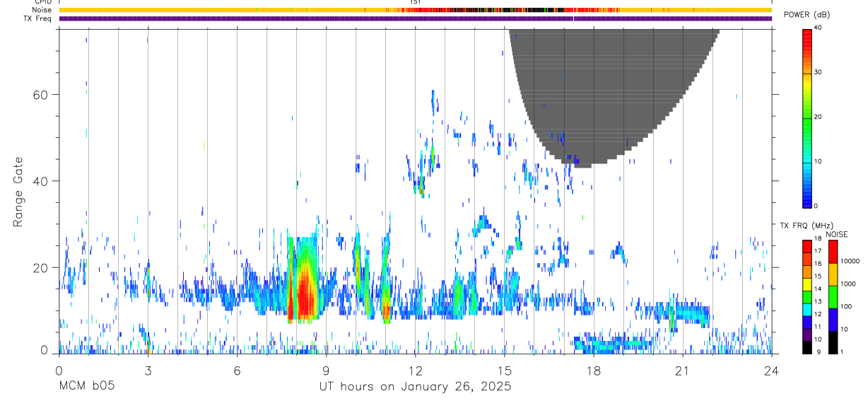Click the '10000' label on NOISE scale
Viewport: 868px width, 401px height.
coord(850,262)
